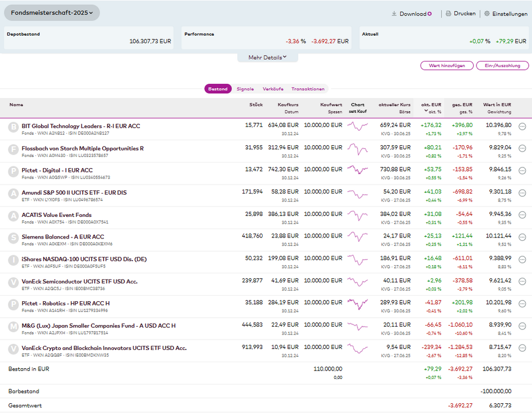Open the Transaktionen tab
Image resolution: width=532 pixels, height=416 pixels.
(x=308, y=89)
